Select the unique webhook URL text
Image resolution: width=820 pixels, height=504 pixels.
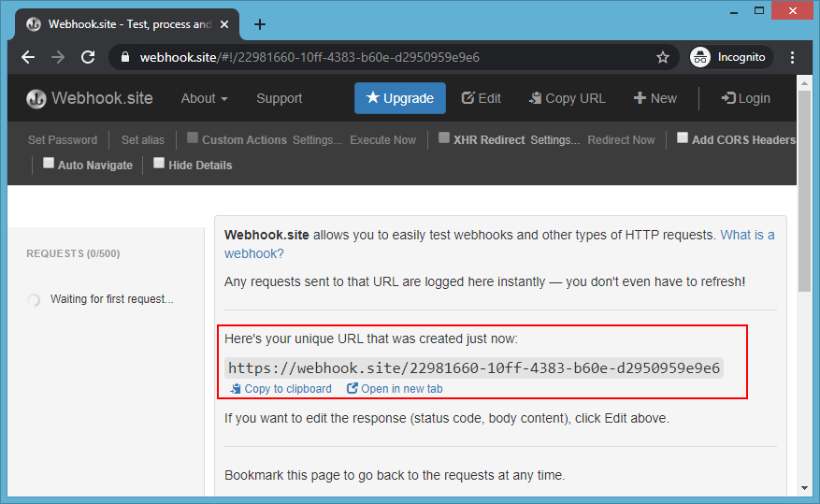pyautogui.click(x=474, y=368)
